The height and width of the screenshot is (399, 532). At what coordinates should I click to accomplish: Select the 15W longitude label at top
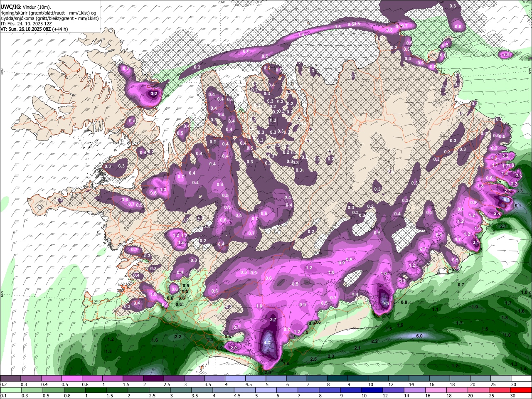441,2
